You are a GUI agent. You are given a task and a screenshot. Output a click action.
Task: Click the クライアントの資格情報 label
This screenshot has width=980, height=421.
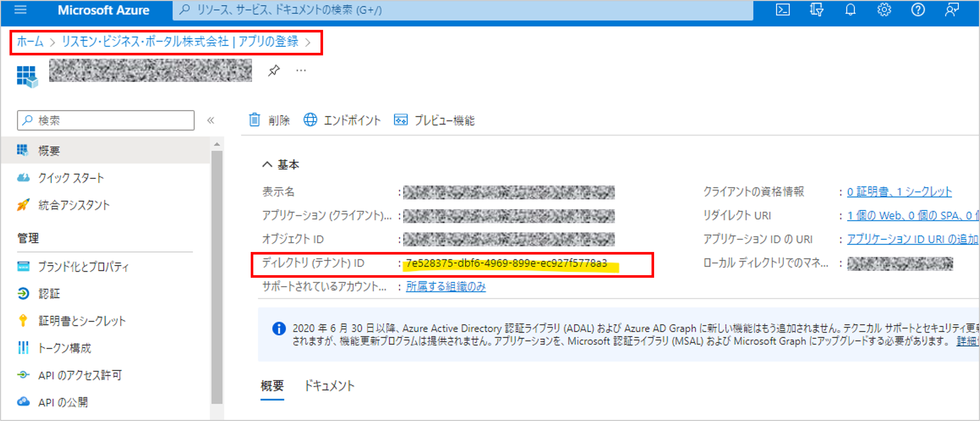(x=754, y=191)
